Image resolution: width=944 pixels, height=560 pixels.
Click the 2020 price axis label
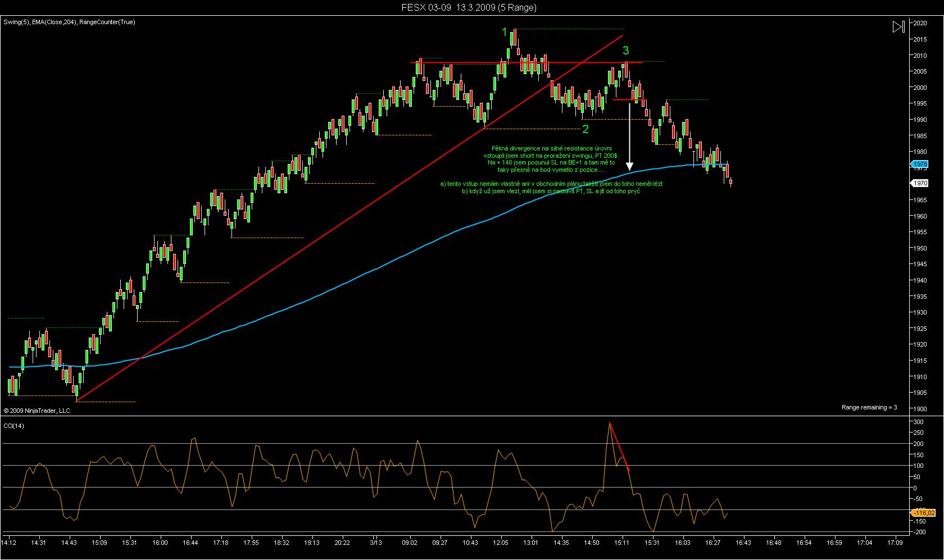click(920, 23)
